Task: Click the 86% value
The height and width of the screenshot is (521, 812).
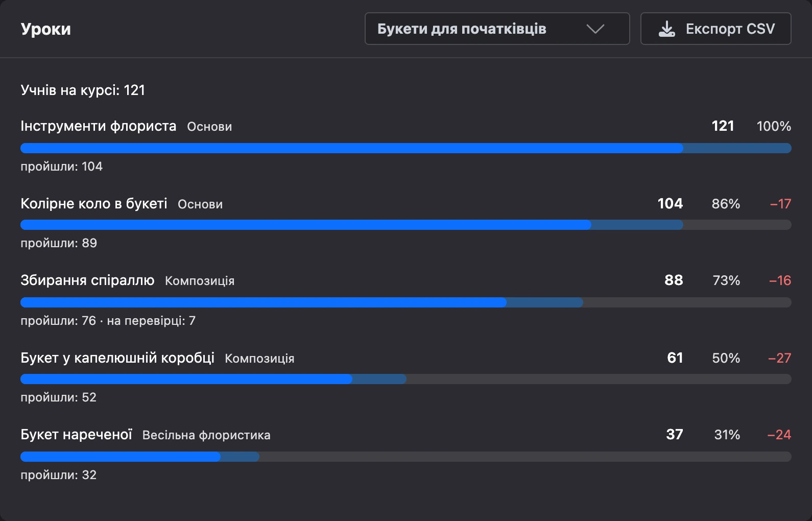Action: click(x=726, y=204)
